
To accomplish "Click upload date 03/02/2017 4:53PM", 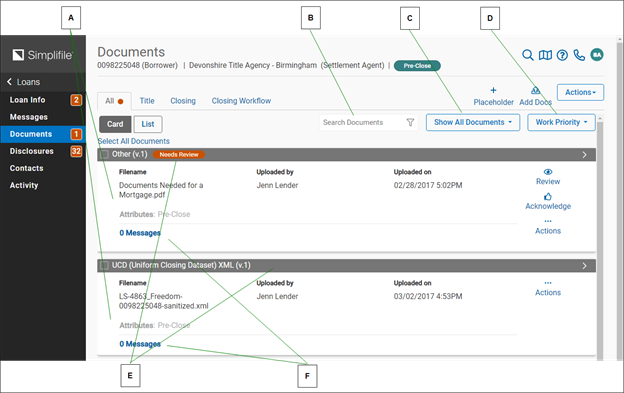I will point(428,296).
